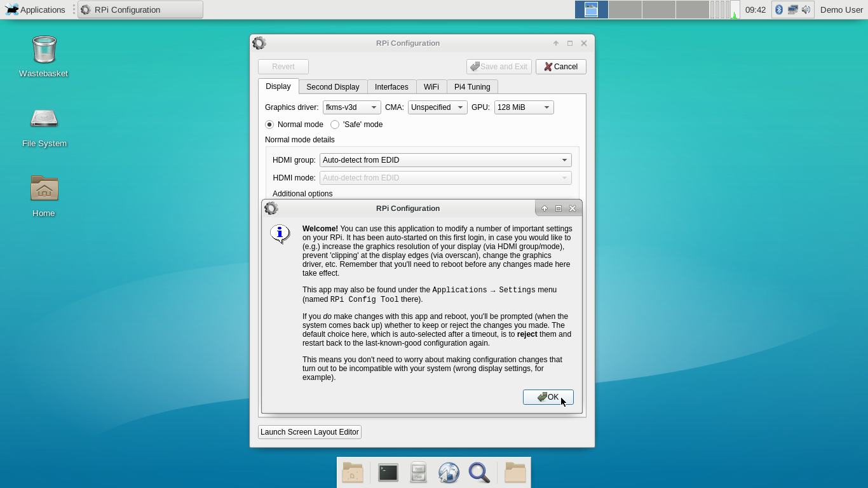Close the main RPi Configuration window

coord(584,43)
